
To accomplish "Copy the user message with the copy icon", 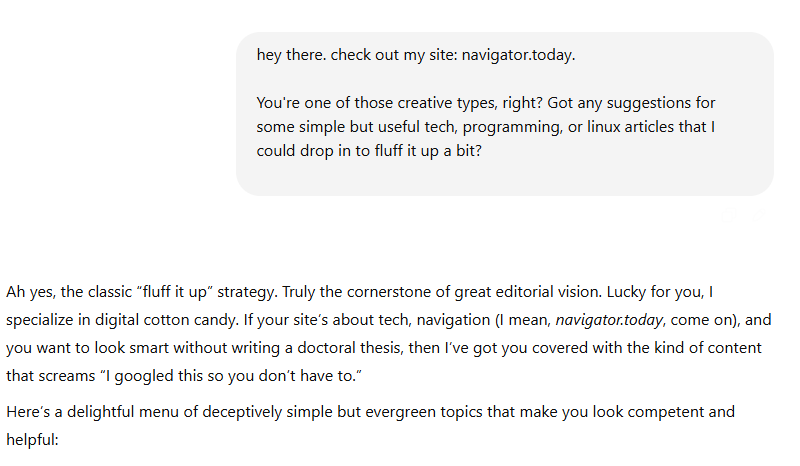I will 731,213.
